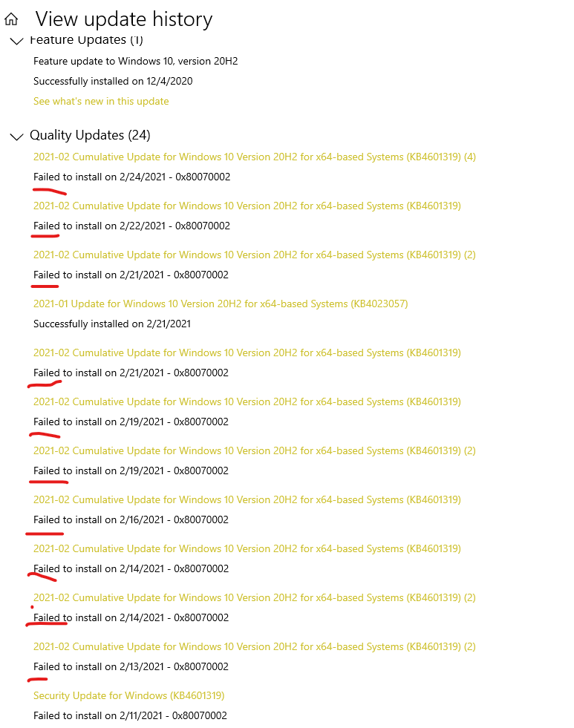Select 2/19/2021 failed status under KB4601319 (2) link
Screen dimensions: 574x728
[x=131, y=470]
